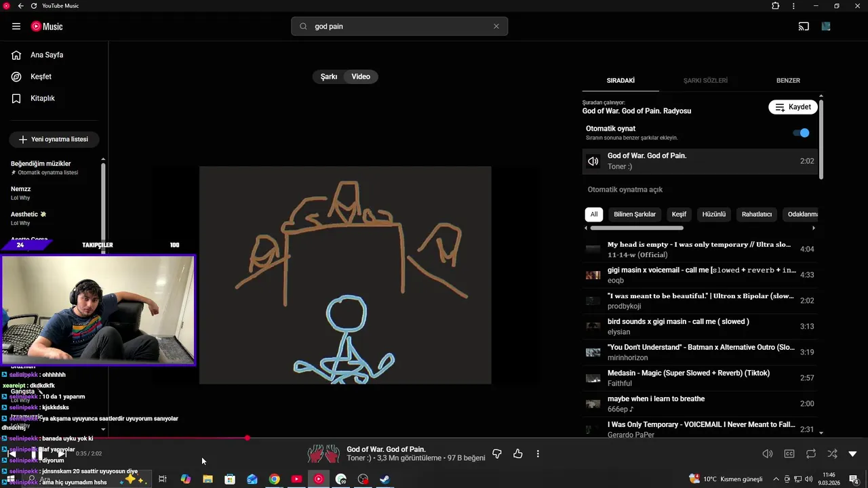Switch player to Şarkı mode
Image resolution: width=868 pixels, height=488 pixels.
329,77
